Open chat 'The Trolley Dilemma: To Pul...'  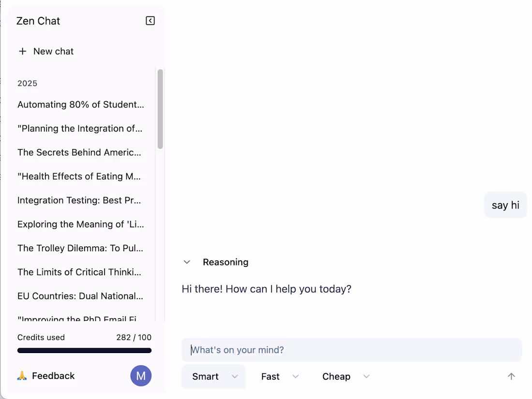80,248
